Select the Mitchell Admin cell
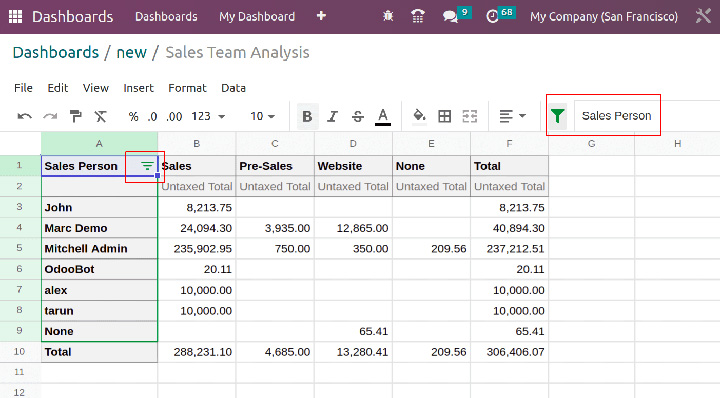This screenshot has width=720, height=398. coord(99,248)
